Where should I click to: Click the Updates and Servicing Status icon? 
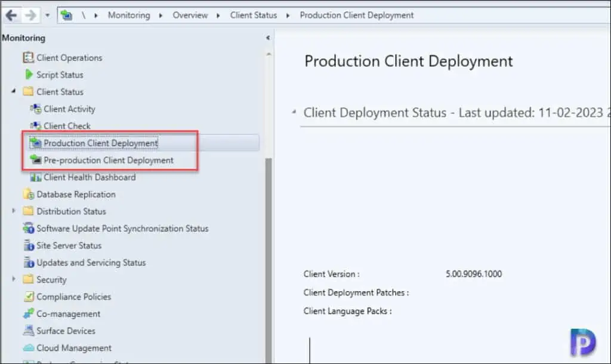[29, 263]
